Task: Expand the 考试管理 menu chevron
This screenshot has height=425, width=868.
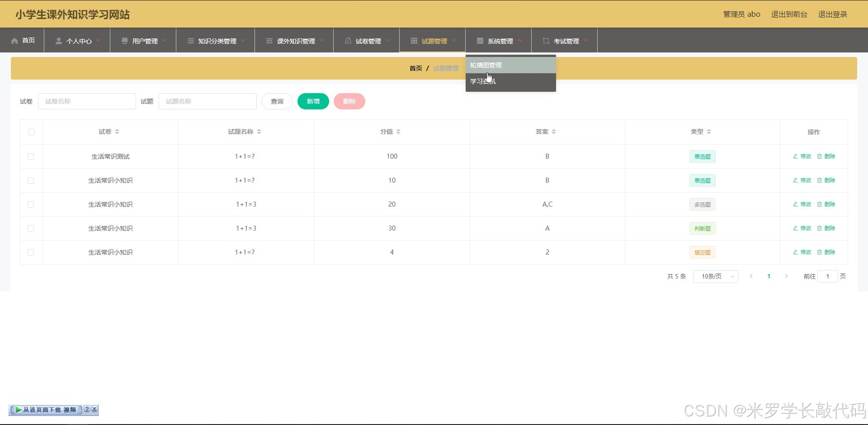Action: click(585, 41)
